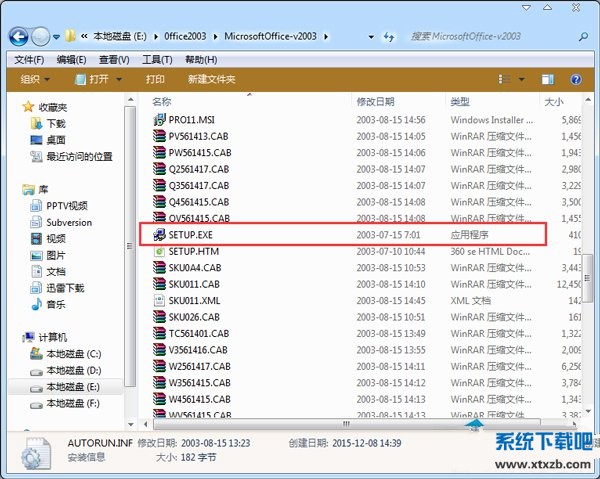Click the 下载 folder in favorites
This screenshot has width=600, height=479.
pyautogui.click(x=56, y=123)
